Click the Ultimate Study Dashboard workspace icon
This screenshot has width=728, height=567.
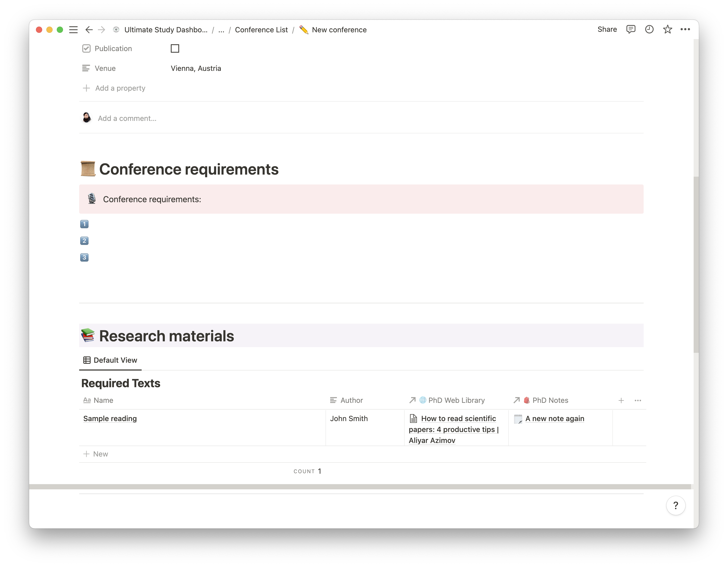116,30
